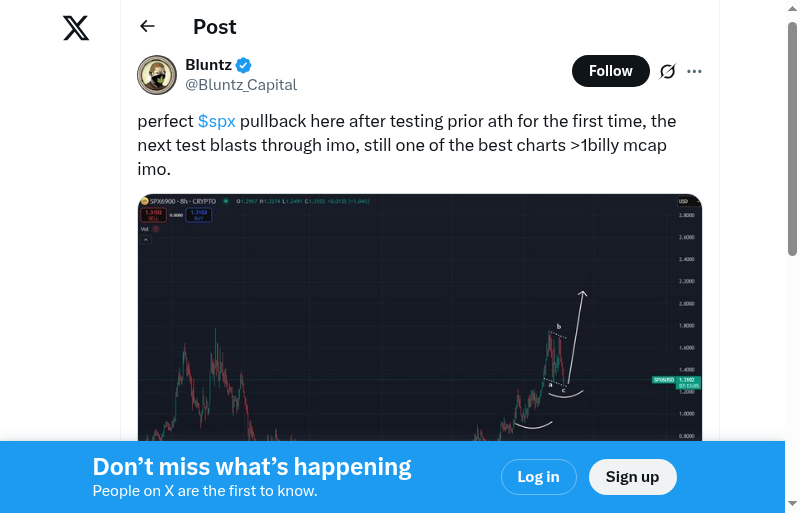
Task: Follow the Bluntz account
Action: [x=610, y=71]
